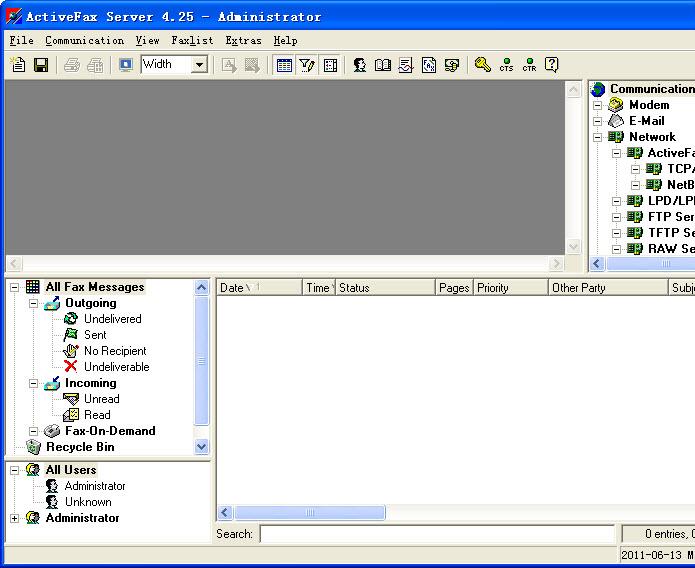Click the second printer icon in toolbar
This screenshot has height=568, width=695.
95,65
